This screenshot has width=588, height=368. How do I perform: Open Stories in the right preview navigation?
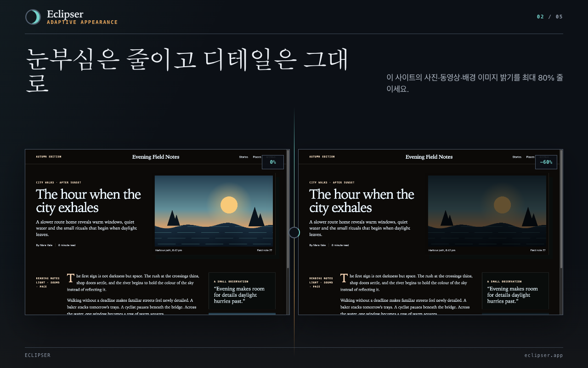(x=517, y=157)
